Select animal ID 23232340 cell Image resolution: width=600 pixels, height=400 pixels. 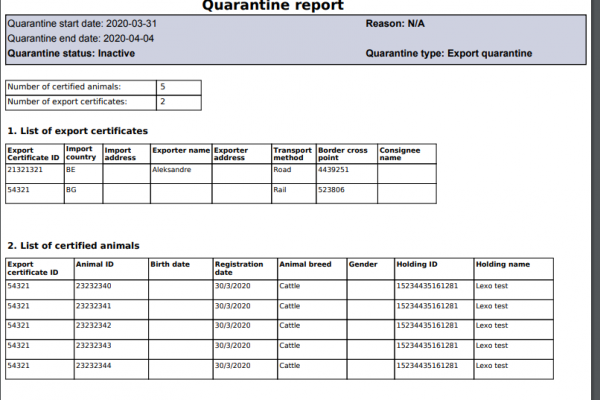pyautogui.click(x=94, y=286)
